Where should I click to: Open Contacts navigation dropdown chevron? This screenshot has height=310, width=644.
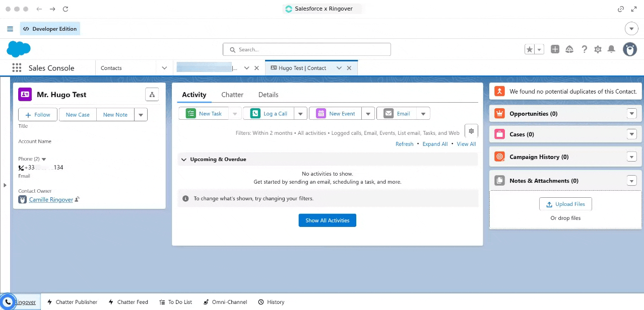[164, 68]
